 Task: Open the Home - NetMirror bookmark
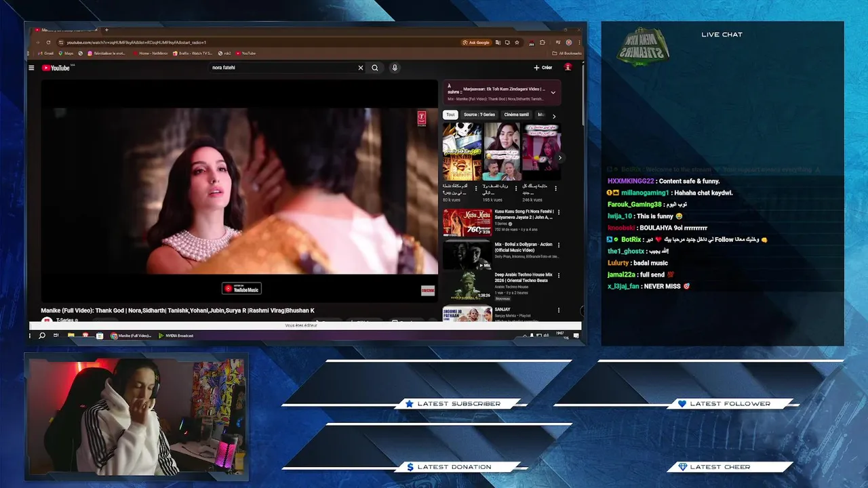tap(151, 53)
